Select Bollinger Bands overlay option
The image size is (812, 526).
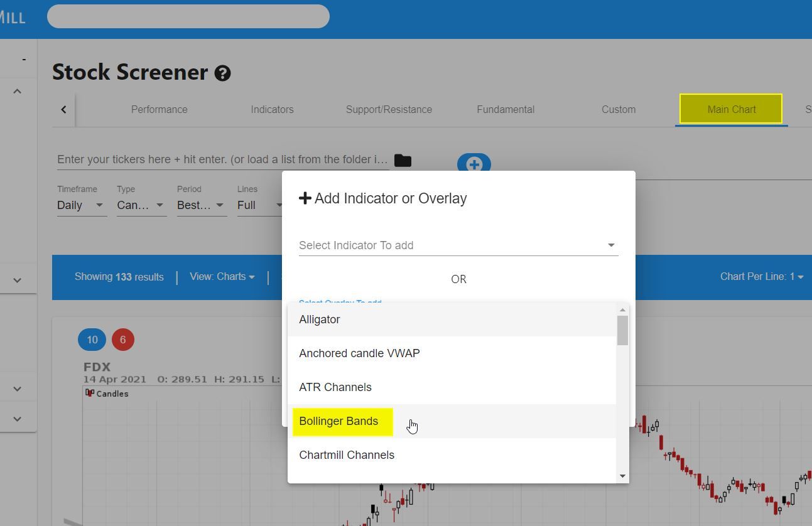click(338, 421)
